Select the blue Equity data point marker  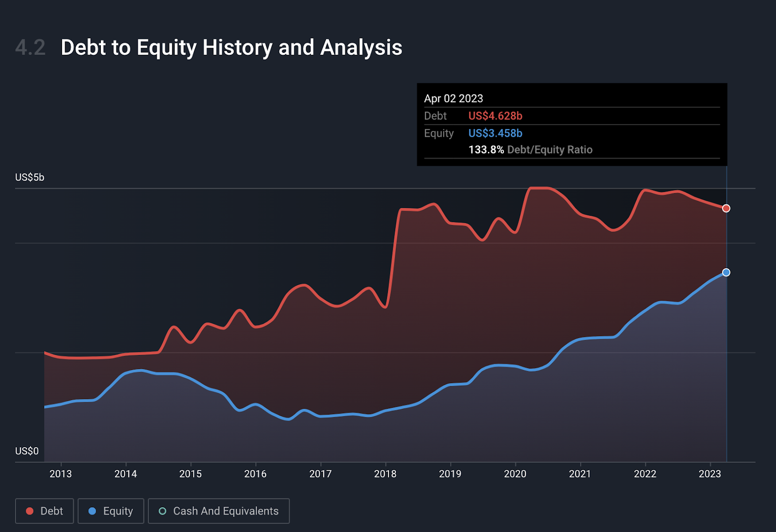click(x=726, y=273)
